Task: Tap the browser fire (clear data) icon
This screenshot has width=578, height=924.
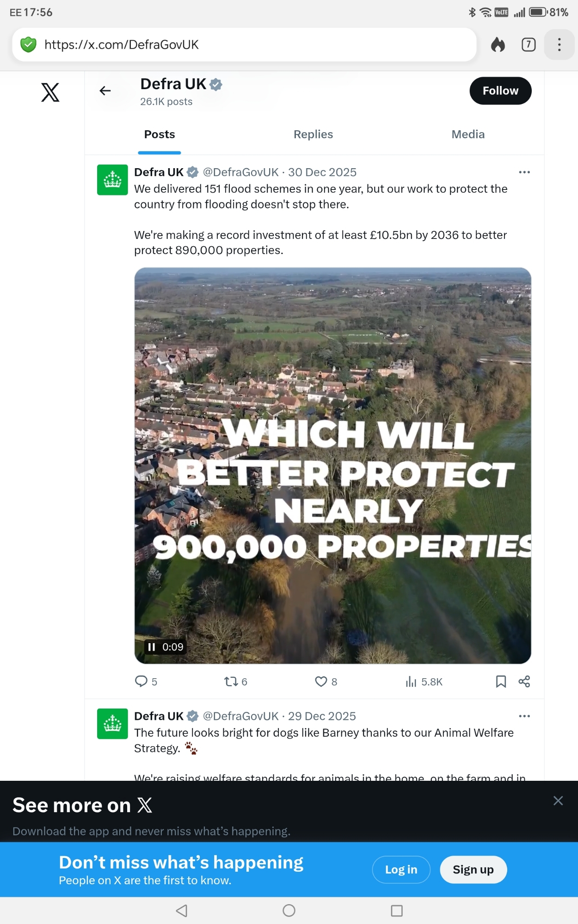Action: click(x=498, y=45)
